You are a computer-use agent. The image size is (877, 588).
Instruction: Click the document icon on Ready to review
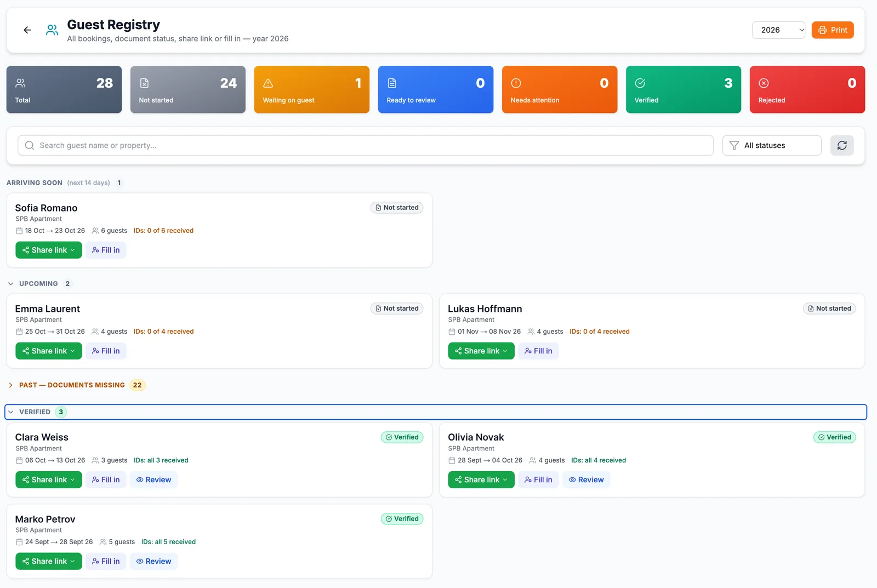(392, 83)
